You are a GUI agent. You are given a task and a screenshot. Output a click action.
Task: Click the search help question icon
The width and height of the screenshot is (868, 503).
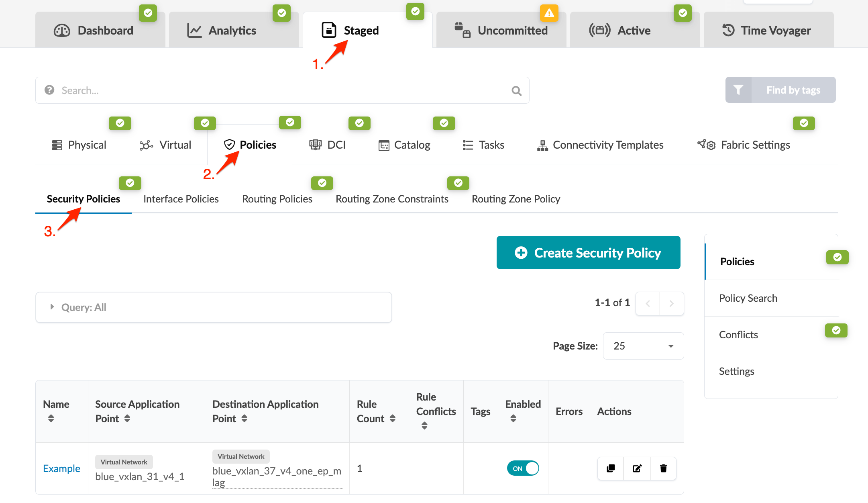tap(49, 90)
